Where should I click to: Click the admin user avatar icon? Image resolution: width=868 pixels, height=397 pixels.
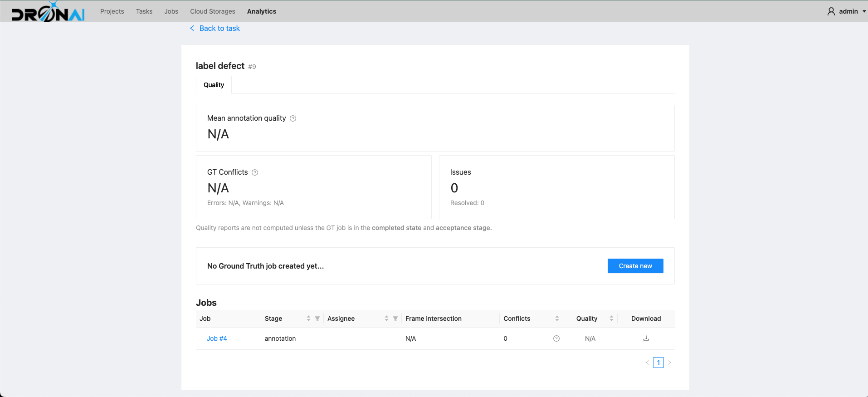[831, 11]
